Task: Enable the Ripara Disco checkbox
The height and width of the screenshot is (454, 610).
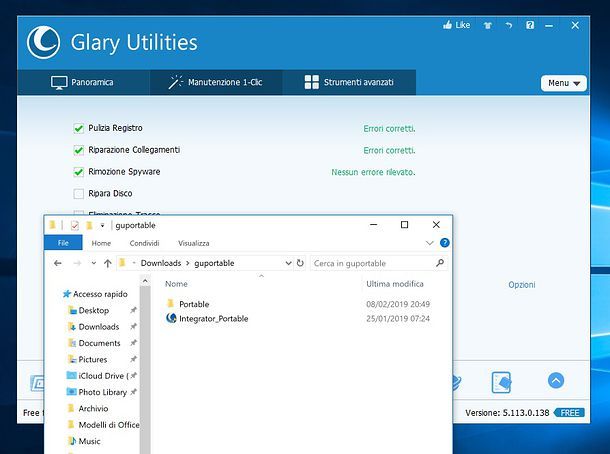Action: (x=79, y=194)
